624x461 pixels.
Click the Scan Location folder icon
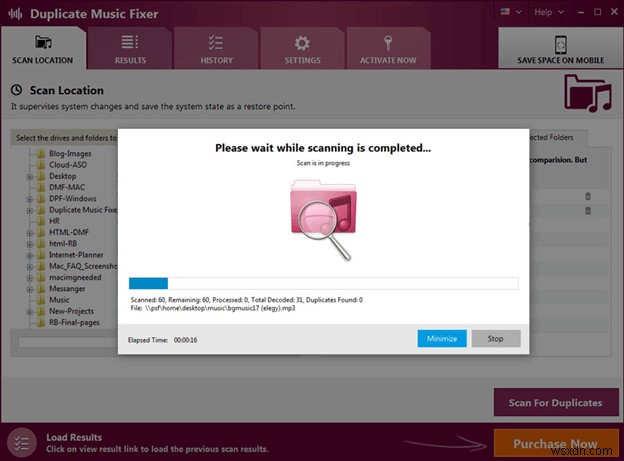coord(43,42)
